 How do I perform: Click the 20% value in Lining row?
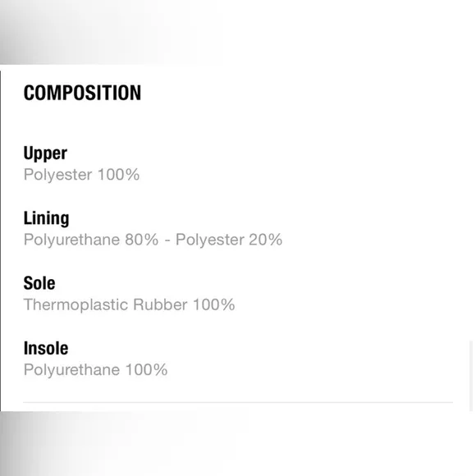(265, 240)
